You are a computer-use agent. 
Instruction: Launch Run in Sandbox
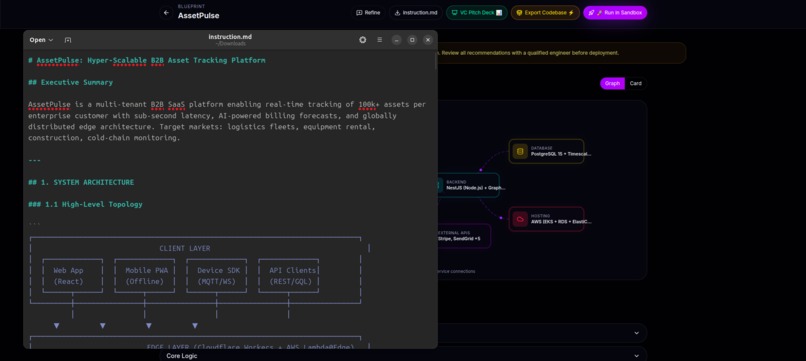pyautogui.click(x=615, y=13)
